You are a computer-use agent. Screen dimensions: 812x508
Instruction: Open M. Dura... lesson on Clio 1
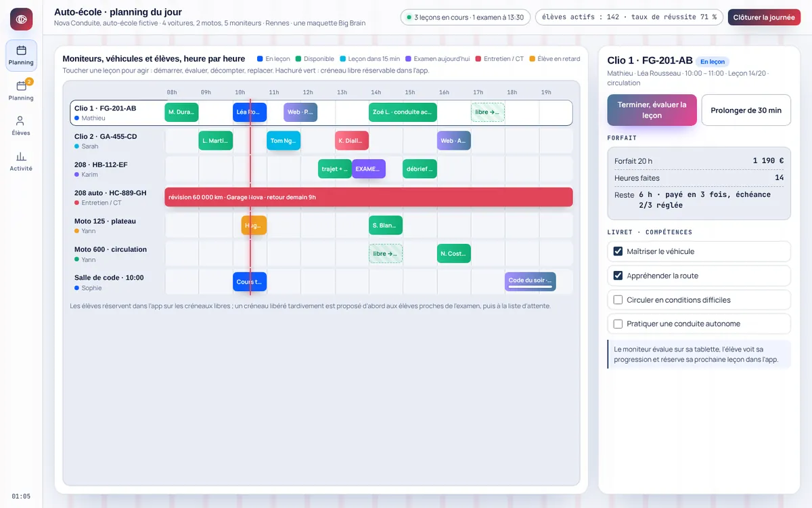(x=181, y=112)
